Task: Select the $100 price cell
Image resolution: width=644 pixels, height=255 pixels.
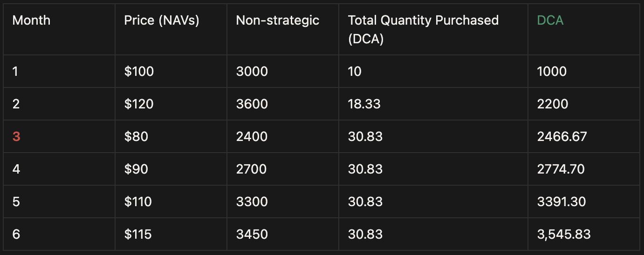Action: (139, 71)
